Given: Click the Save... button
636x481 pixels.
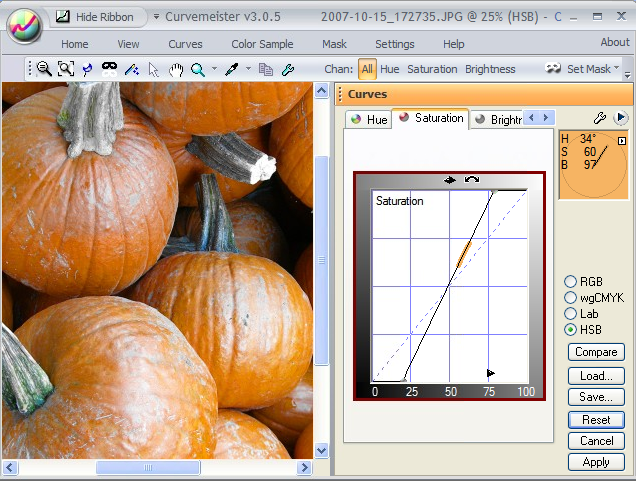Looking at the screenshot, I should (x=596, y=397).
